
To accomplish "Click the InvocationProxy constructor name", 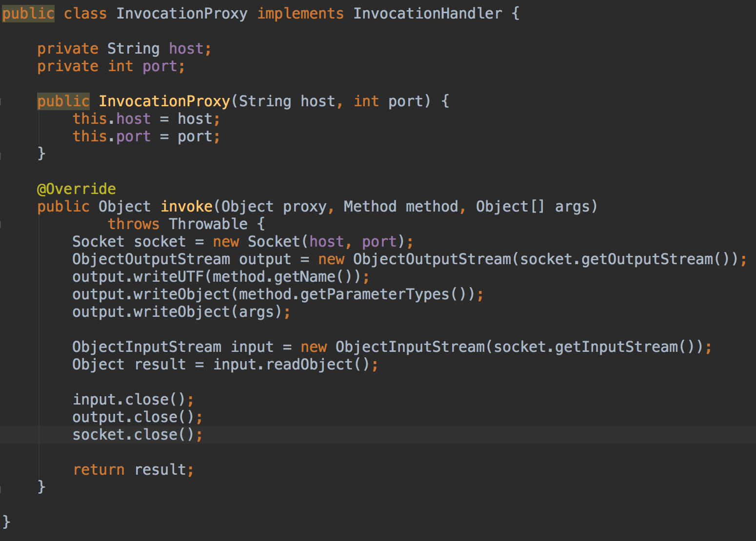I will 164,101.
